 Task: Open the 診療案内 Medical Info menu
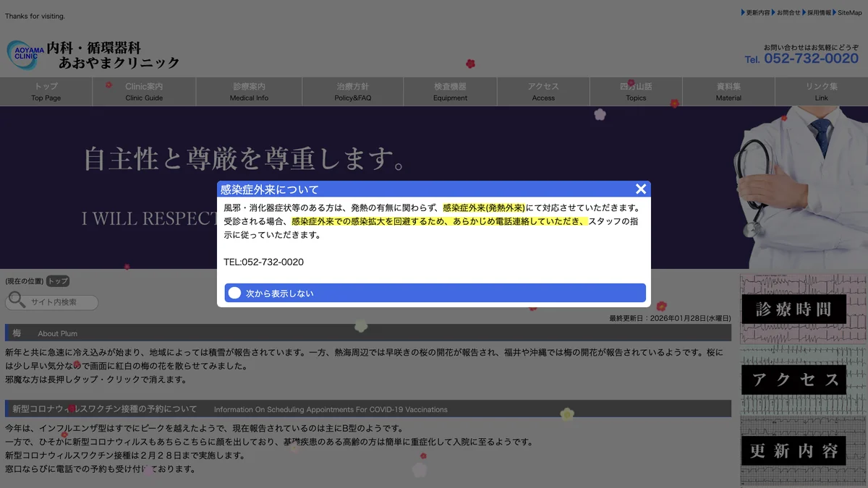(250, 92)
